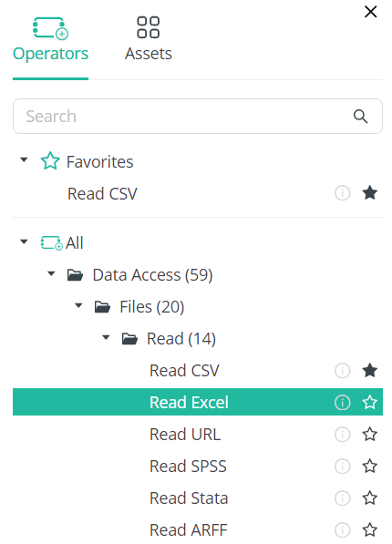Select the Read Stata operator

point(189,498)
